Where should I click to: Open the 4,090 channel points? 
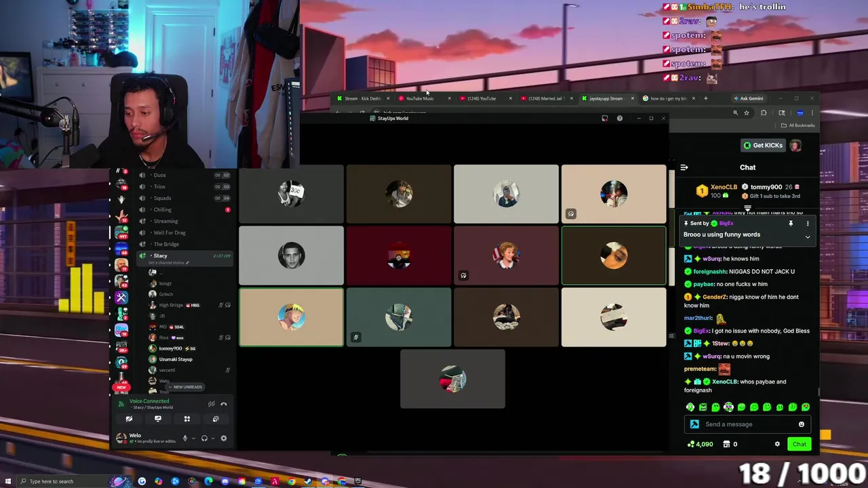click(700, 444)
